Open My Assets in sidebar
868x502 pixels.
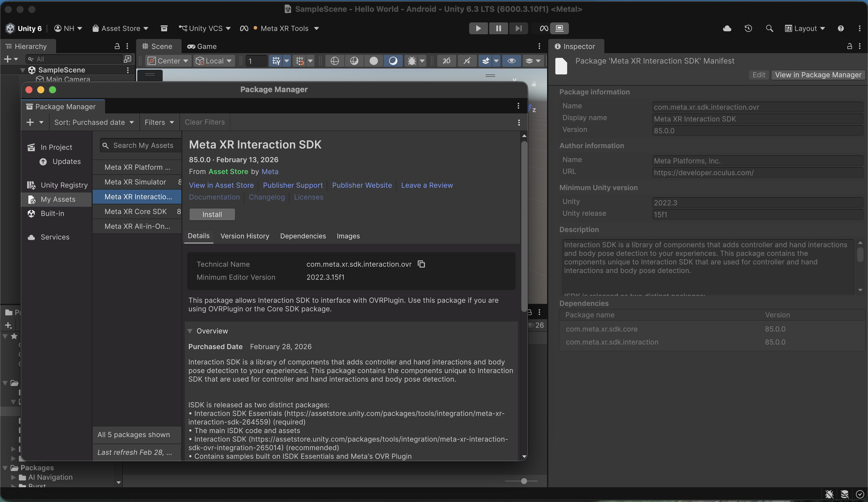click(x=58, y=199)
